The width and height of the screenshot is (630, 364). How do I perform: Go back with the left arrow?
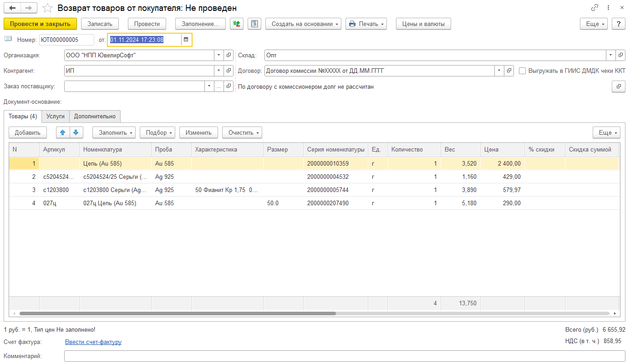click(x=12, y=8)
